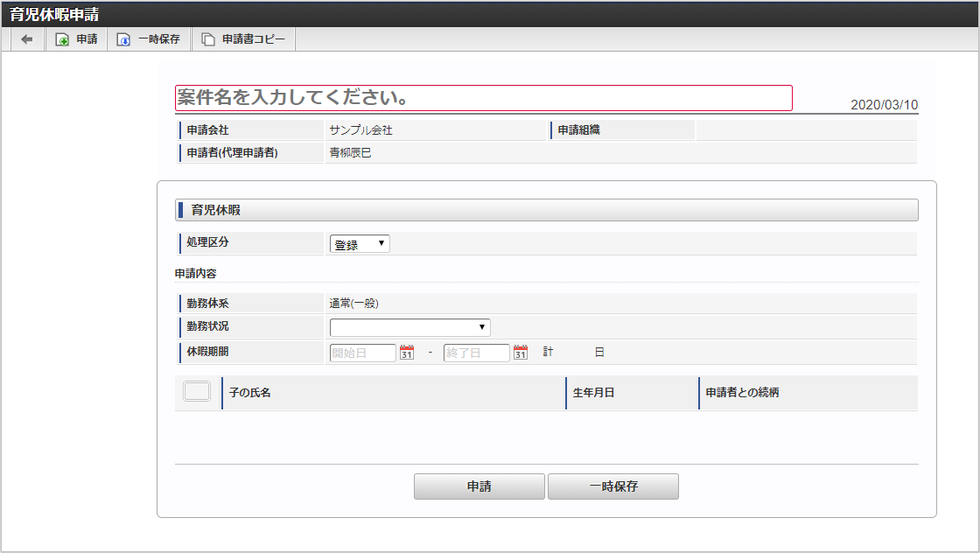Click the 申請者との続柄 column header
The image size is (980, 553).
[x=742, y=393]
